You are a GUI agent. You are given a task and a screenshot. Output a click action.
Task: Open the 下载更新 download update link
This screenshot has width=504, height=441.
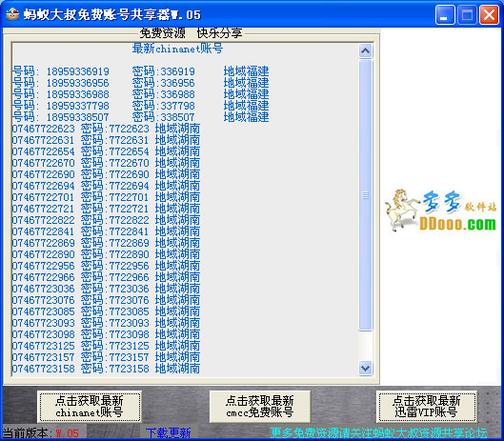168,433
